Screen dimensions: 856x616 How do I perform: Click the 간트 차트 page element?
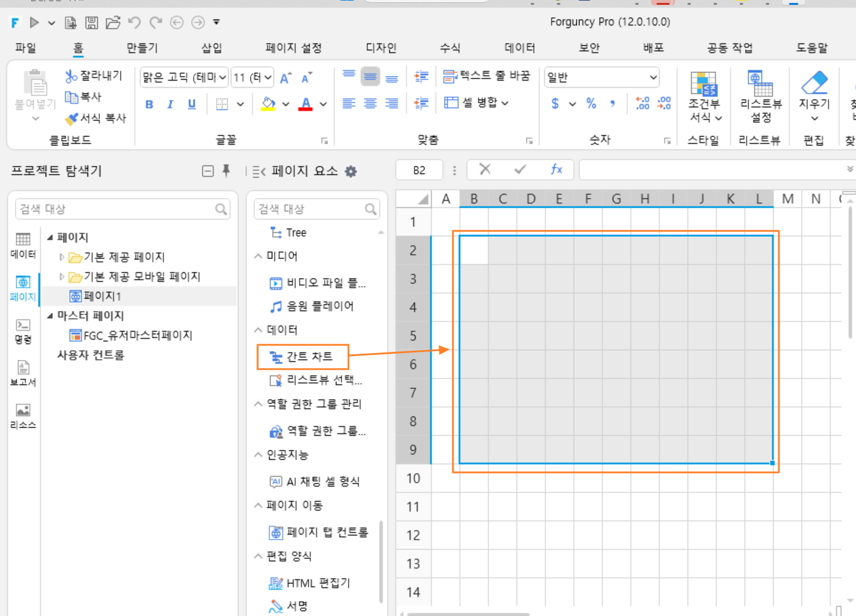(x=302, y=357)
